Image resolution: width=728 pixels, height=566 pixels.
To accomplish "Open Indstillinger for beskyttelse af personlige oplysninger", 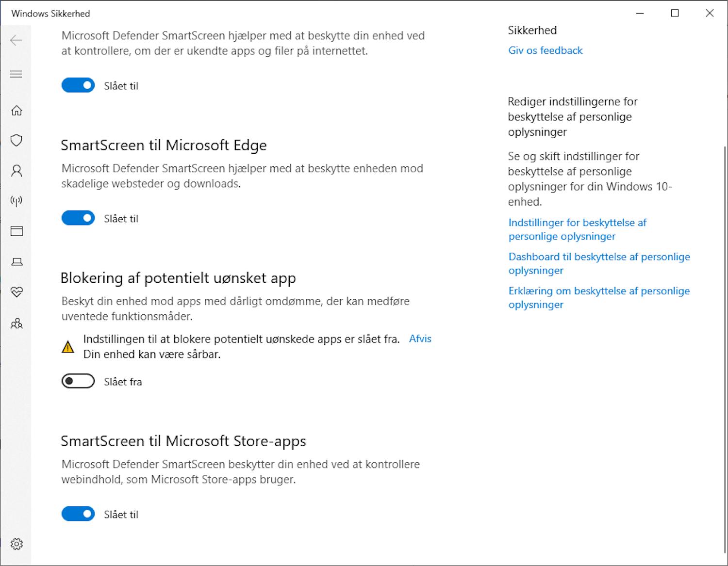I will tap(577, 229).
